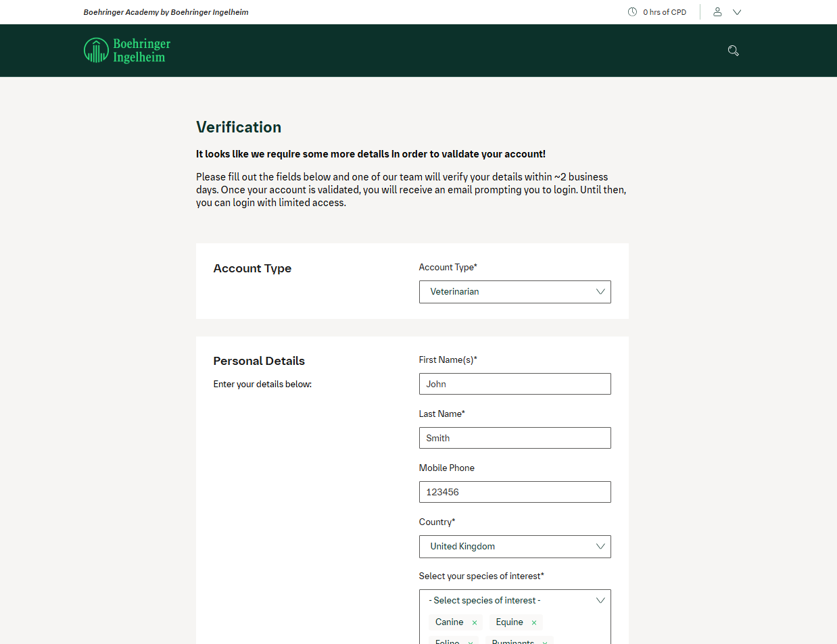Click inside the First Name(s) field

click(x=515, y=383)
